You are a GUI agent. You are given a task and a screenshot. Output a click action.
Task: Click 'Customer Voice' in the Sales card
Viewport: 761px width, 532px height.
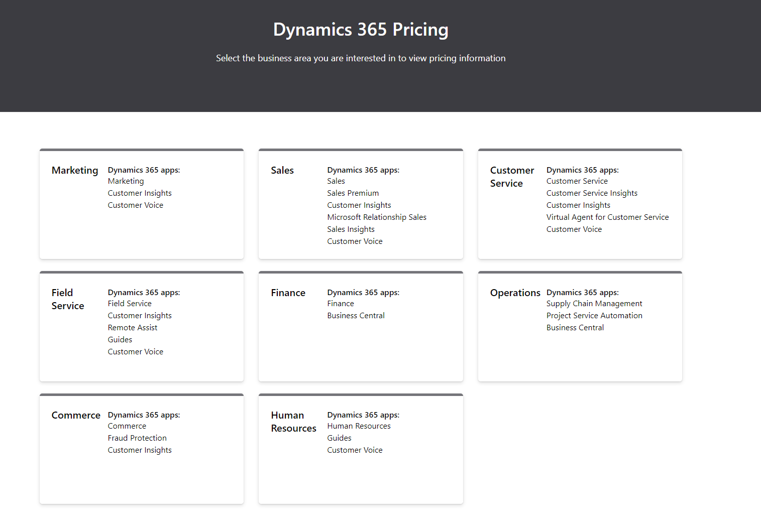pyautogui.click(x=355, y=241)
